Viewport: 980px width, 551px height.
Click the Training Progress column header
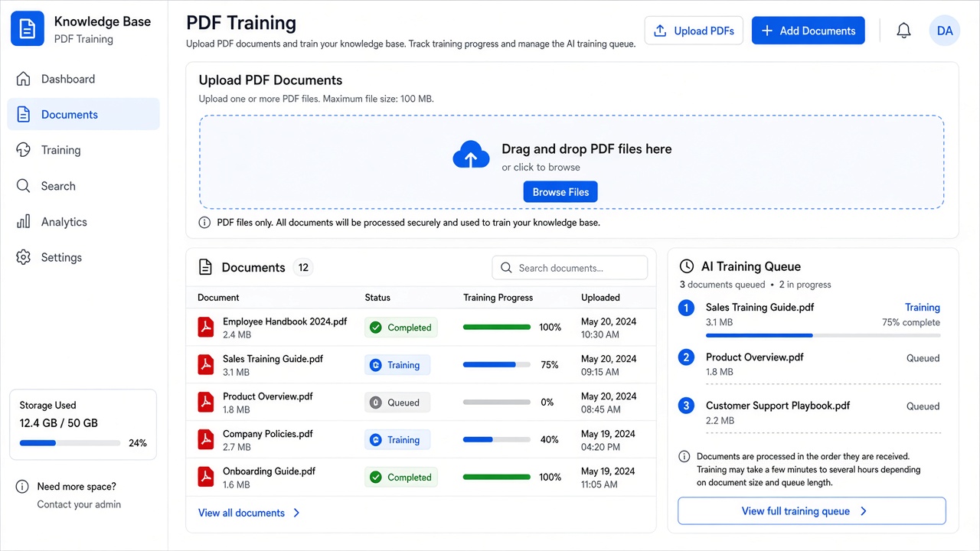[x=498, y=298]
